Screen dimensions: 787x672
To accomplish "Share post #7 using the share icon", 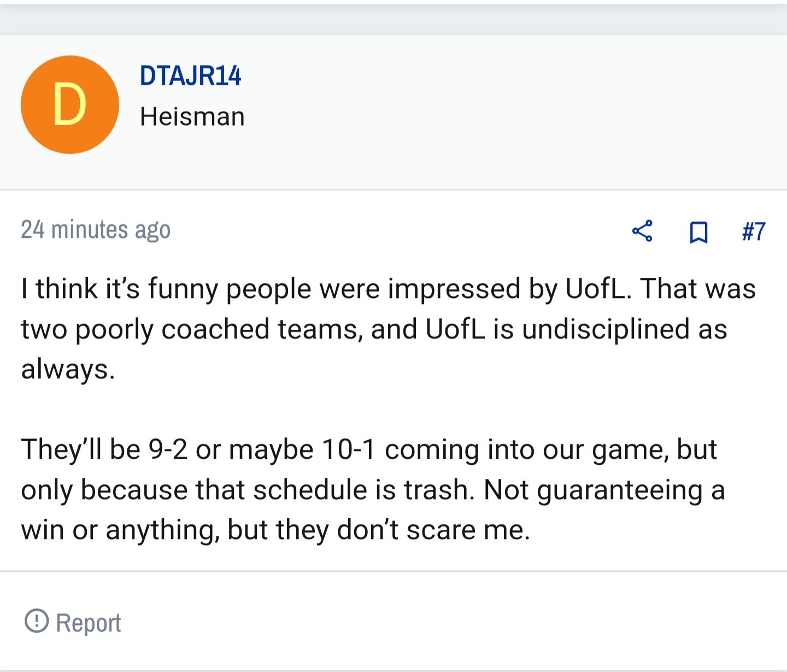I will (x=642, y=231).
